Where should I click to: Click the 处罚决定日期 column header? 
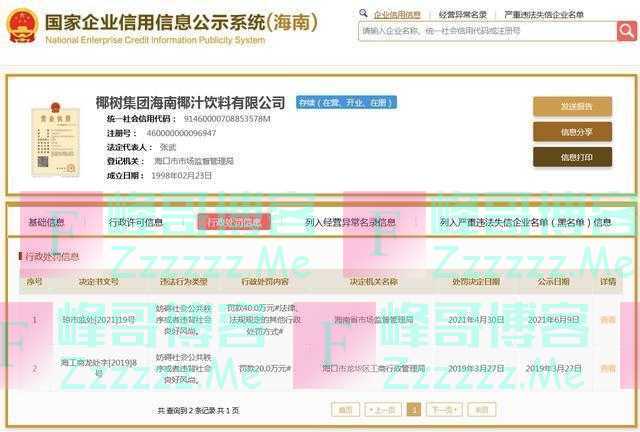[x=476, y=282]
